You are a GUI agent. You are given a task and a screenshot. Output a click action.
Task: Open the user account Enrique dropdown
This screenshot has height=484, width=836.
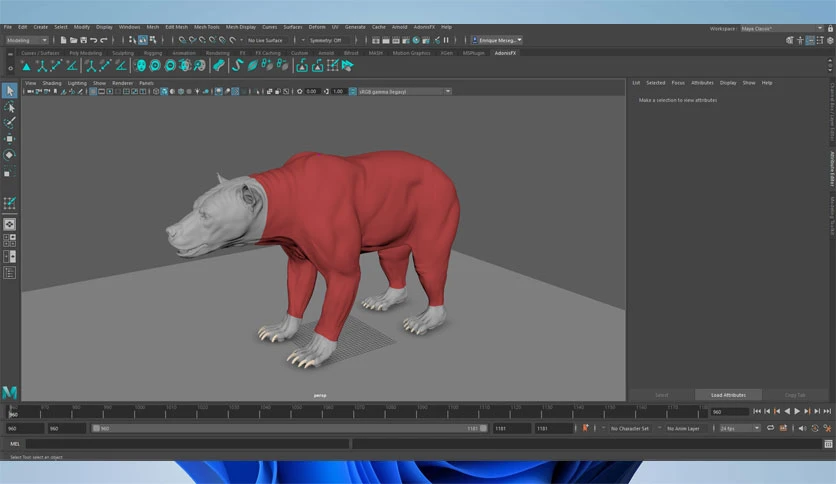pos(496,40)
